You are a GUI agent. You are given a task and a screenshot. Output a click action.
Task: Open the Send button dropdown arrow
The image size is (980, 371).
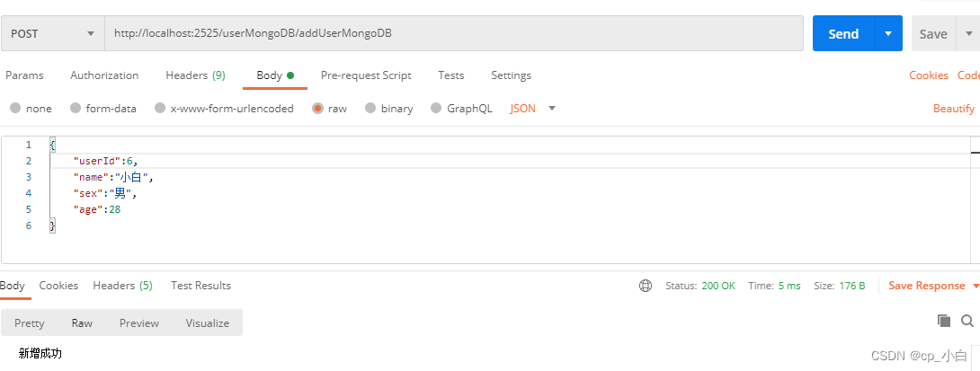point(888,34)
